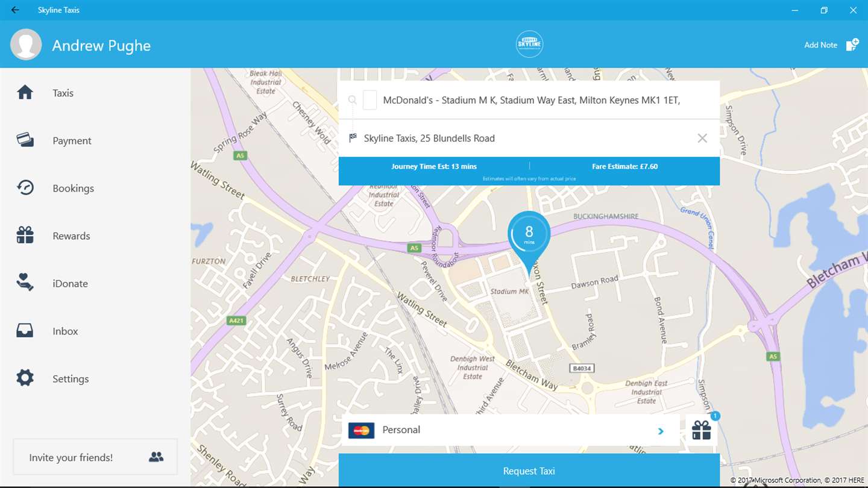Click Journey Time Est: 13 mins
This screenshot has height=488, width=868.
(434, 166)
